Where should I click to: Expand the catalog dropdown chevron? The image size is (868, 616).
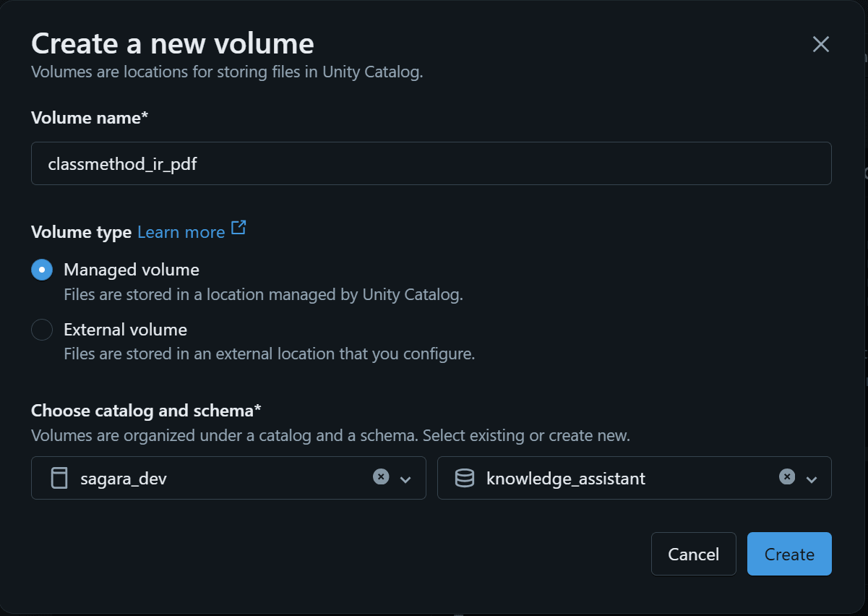coord(405,479)
